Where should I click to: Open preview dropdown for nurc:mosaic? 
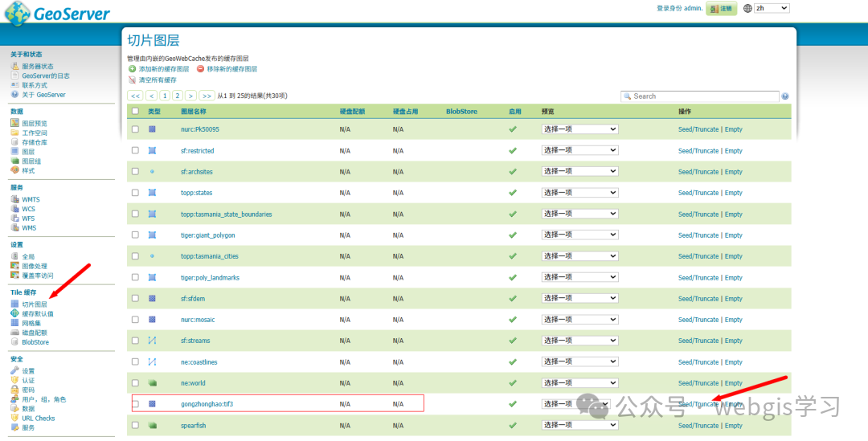[579, 319]
